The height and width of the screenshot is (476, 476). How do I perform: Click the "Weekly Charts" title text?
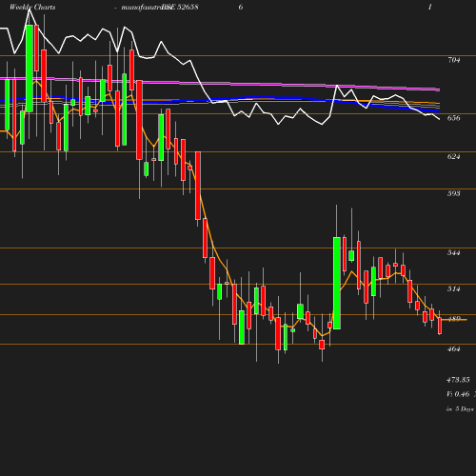[32, 7]
